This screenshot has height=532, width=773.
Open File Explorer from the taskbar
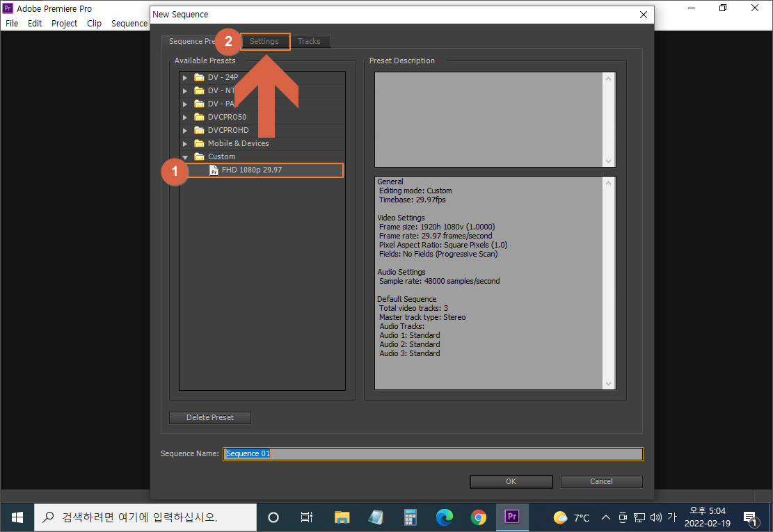(342, 517)
